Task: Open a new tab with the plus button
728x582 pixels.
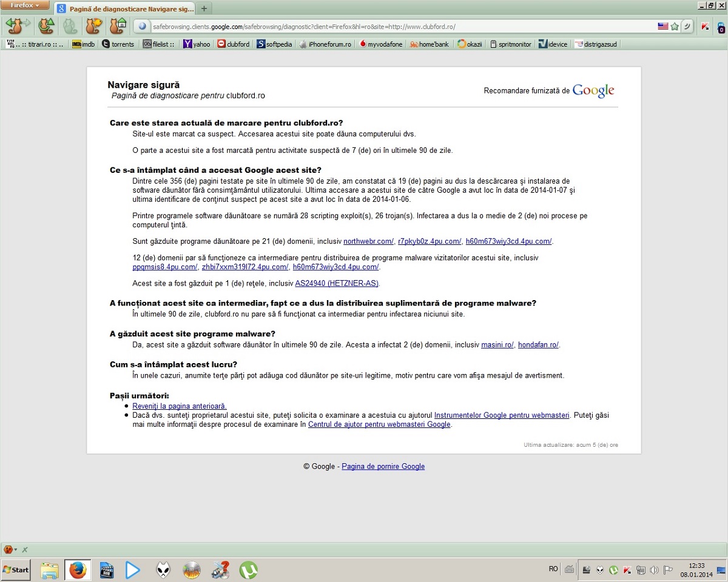Action: pyautogui.click(x=204, y=8)
